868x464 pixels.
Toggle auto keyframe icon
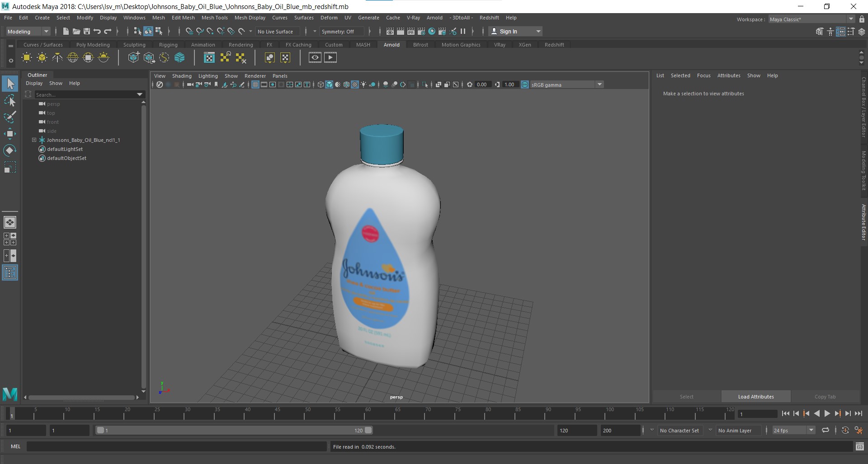845,430
